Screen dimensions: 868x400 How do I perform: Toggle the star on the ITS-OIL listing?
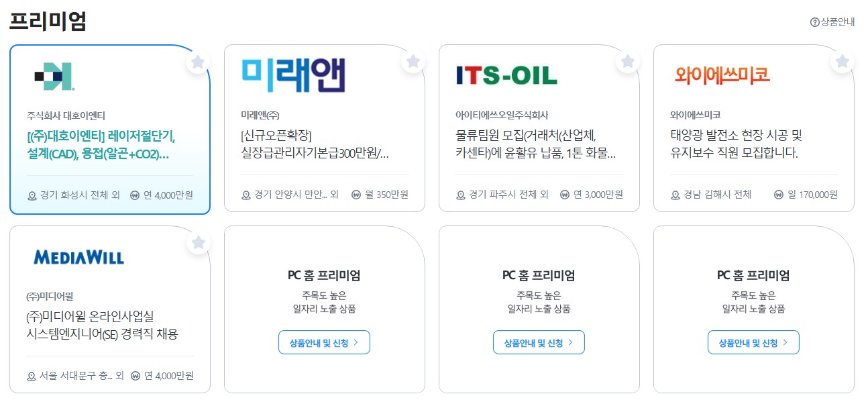click(x=627, y=61)
